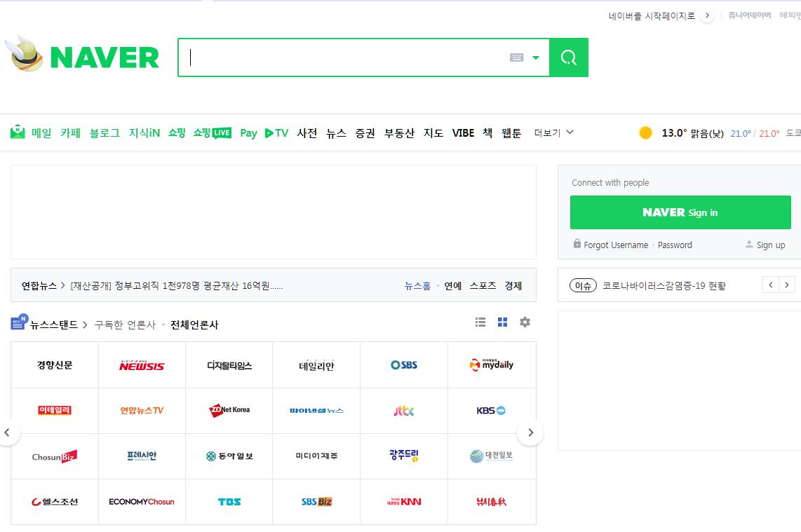Open the 사전 dictionary link
Viewport: 801px width, 532px height.
coord(307,133)
